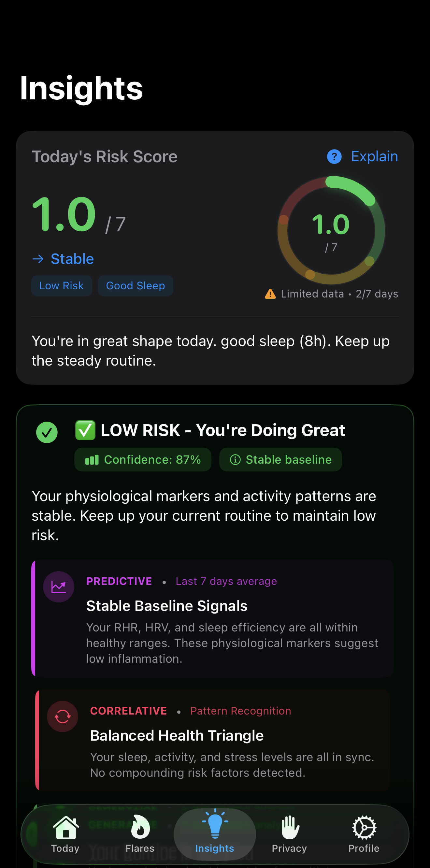This screenshot has width=430, height=868.
Task: Select the Flares flame icon
Action: [x=139, y=826]
